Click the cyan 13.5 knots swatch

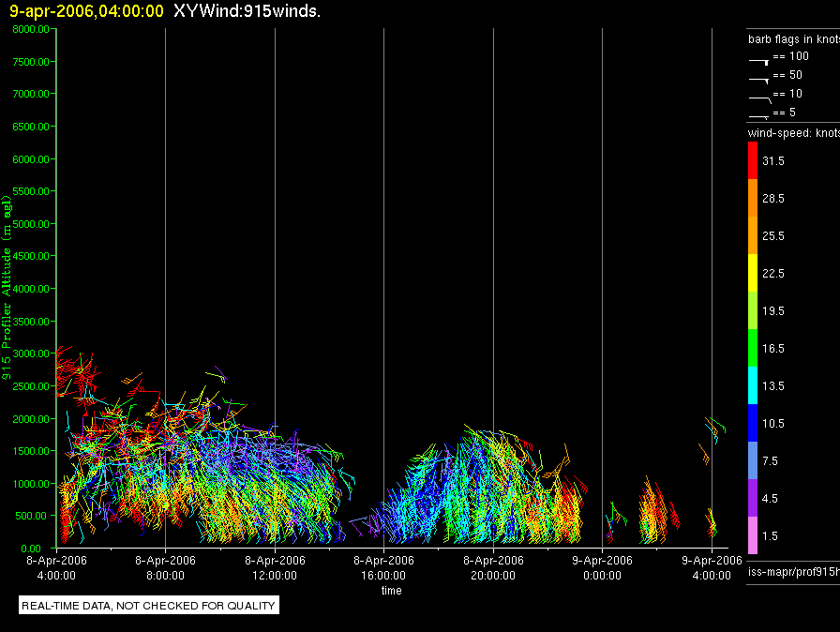[x=753, y=385]
